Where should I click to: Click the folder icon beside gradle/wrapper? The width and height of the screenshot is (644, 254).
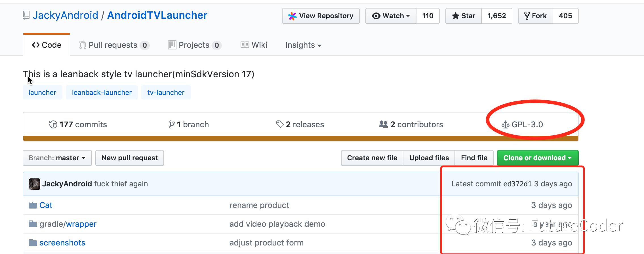[33, 224]
